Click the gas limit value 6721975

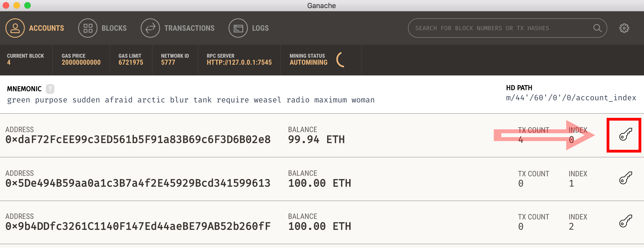(x=131, y=63)
